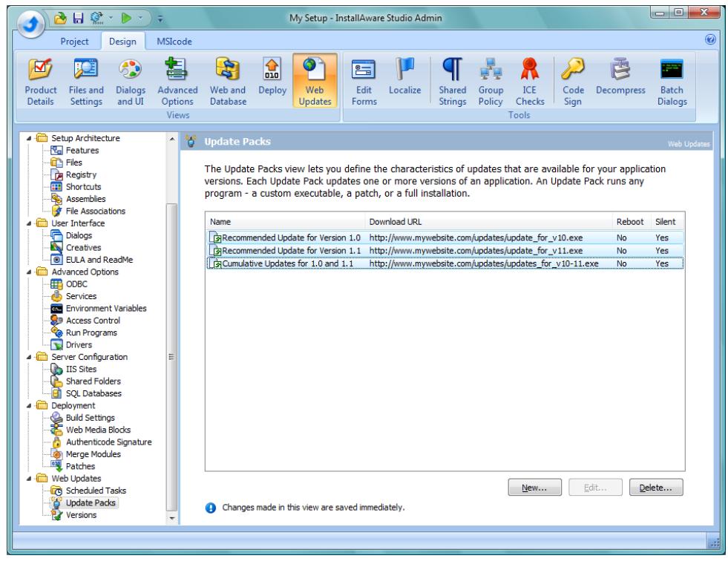Collapse the Web Updates tree node
The height and width of the screenshot is (567, 728).
click(29, 479)
